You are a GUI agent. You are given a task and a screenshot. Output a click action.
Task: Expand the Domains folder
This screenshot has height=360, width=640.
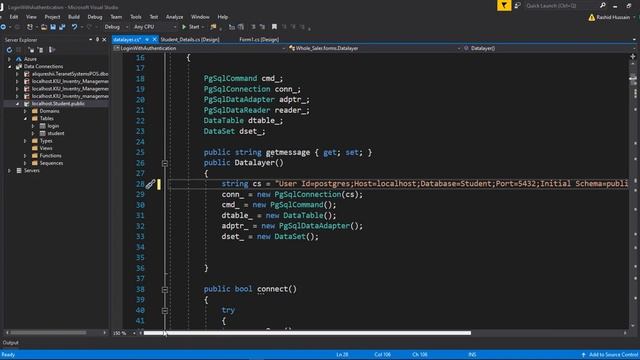(25, 111)
